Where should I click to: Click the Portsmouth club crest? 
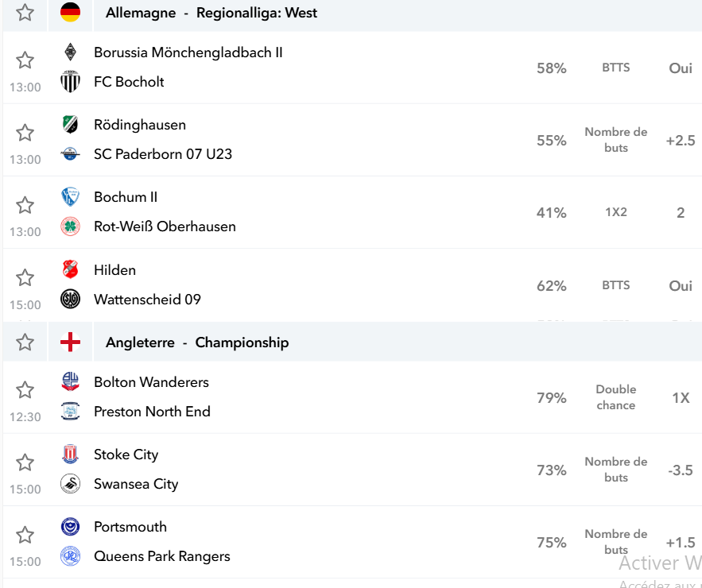[70, 527]
